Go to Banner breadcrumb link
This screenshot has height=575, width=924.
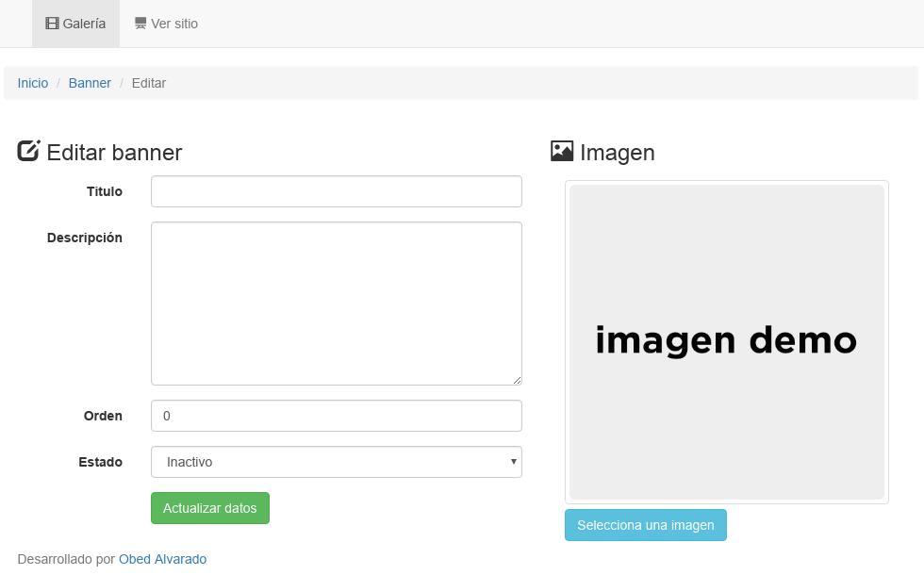click(90, 83)
